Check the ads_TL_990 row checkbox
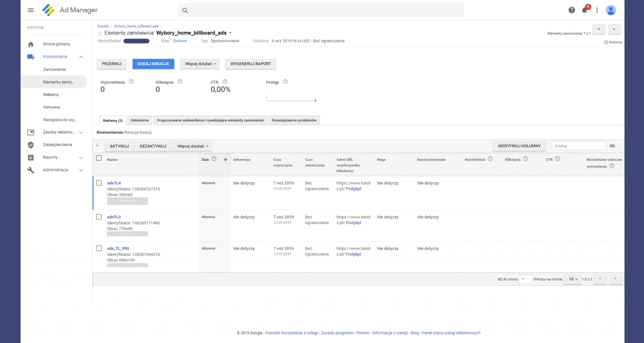 (99, 248)
